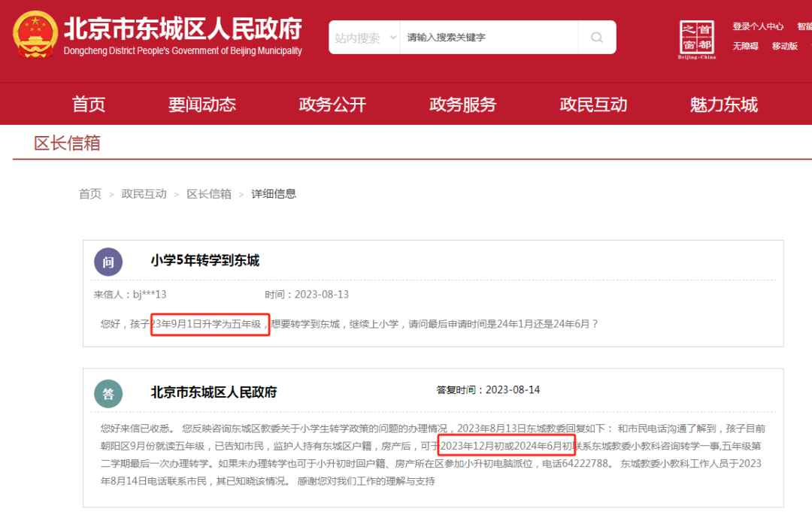Click 政民互动 in the breadcrumb
Viewport: 812px width, 521px height.
pos(144,194)
